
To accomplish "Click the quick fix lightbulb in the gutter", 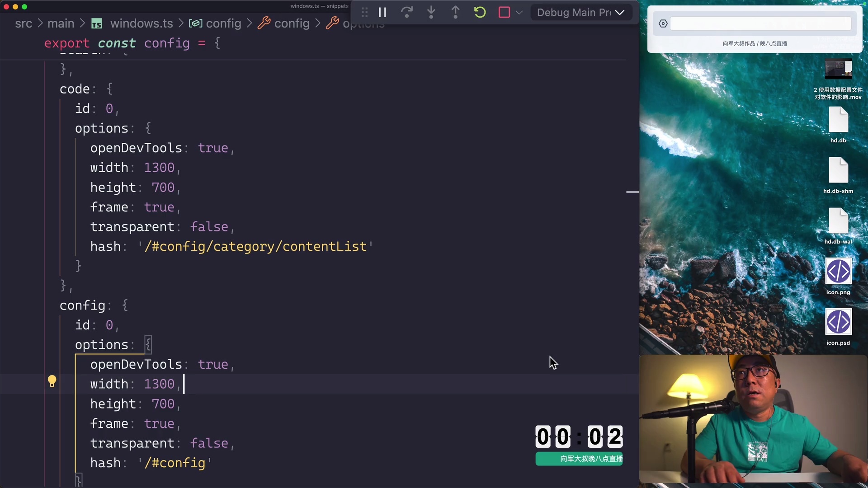I will coord(52,381).
